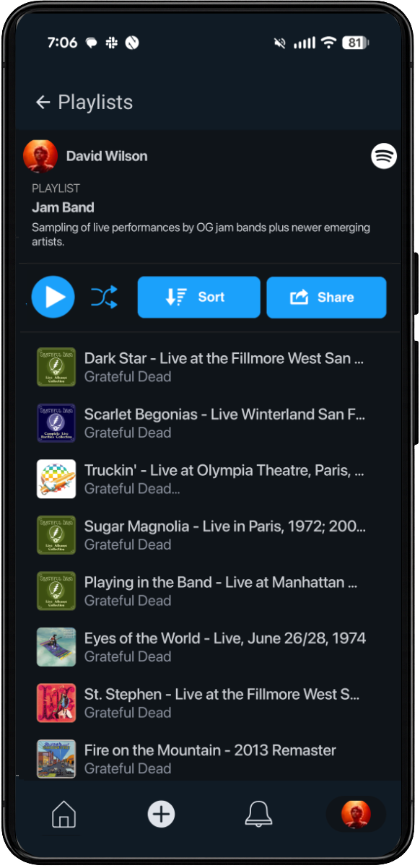The height and width of the screenshot is (868, 420).
Task: Tap the Wi-Fi status icon
Action: [328, 43]
